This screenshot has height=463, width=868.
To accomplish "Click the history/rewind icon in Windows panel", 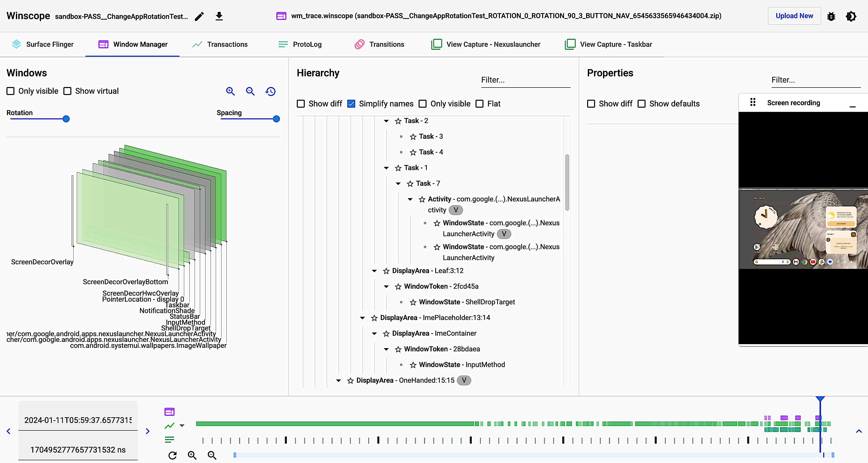I will coord(270,91).
